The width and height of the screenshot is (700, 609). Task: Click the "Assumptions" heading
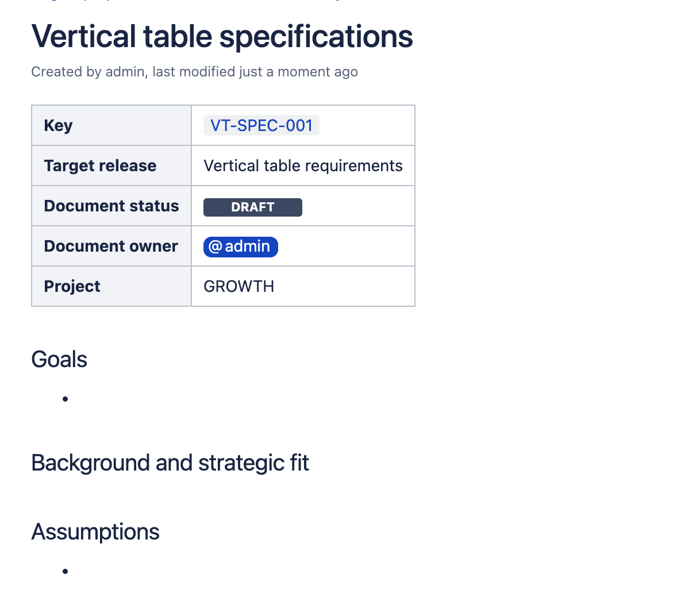(95, 532)
